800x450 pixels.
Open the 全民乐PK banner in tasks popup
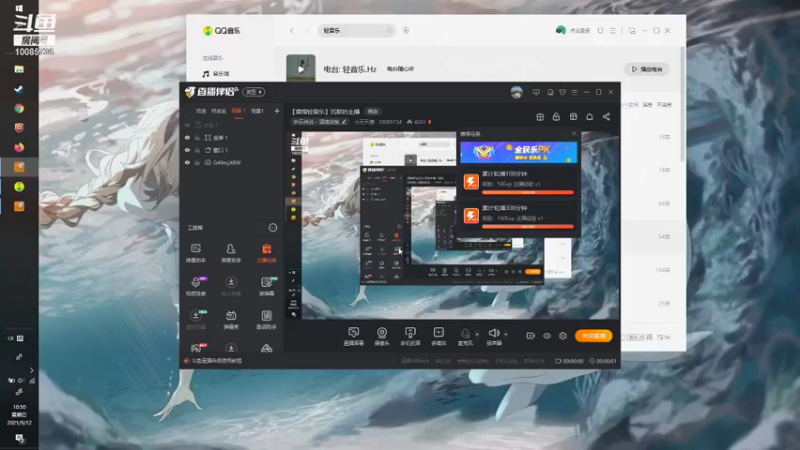click(x=519, y=152)
